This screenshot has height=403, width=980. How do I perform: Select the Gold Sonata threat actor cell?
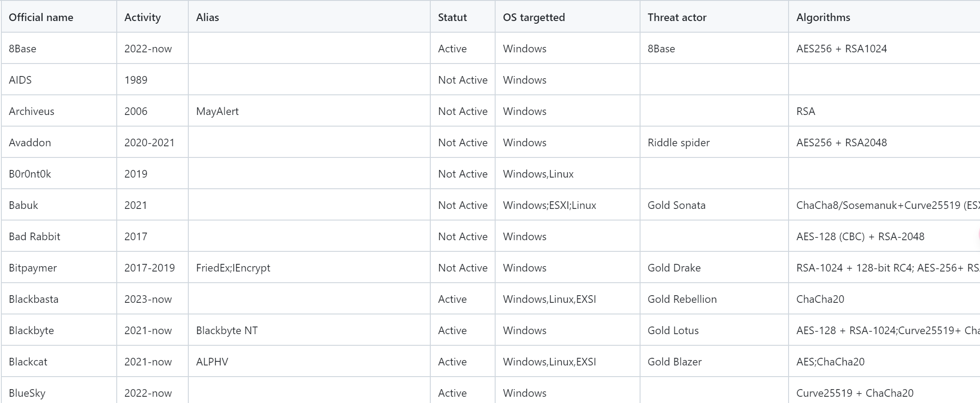[x=676, y=205]
